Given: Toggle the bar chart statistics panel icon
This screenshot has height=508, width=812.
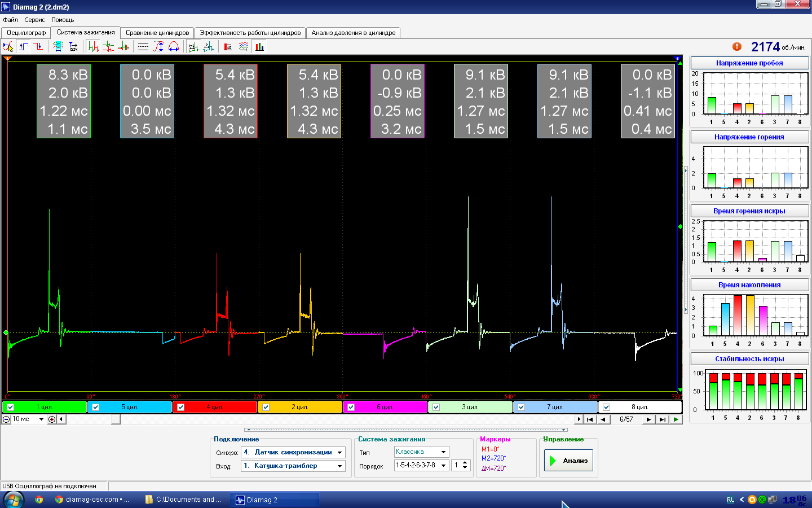Looking at the screenshot, I should click(259, 47).
